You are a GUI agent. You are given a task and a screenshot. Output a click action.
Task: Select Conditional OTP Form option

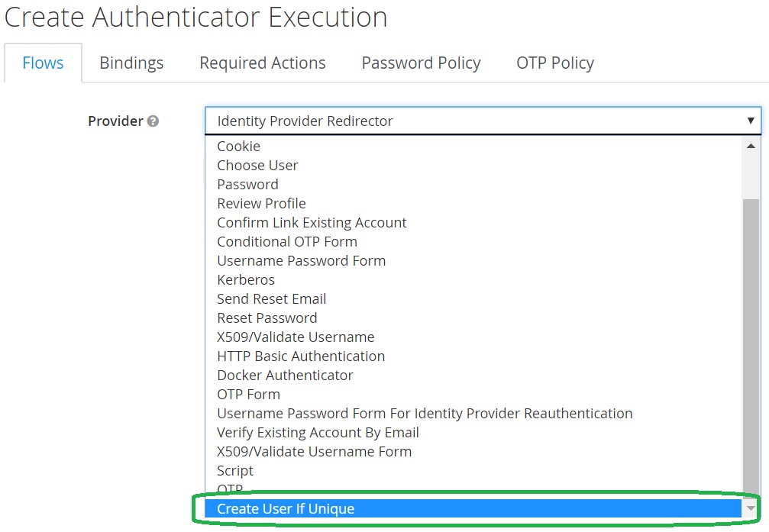click(x=286, y=242)
